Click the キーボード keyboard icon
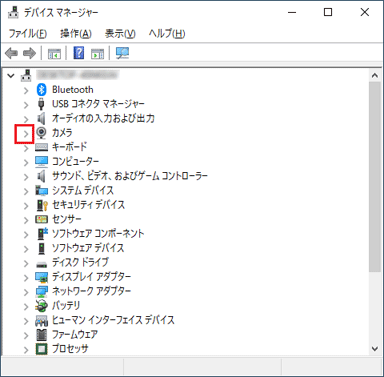 pos(41,147)
